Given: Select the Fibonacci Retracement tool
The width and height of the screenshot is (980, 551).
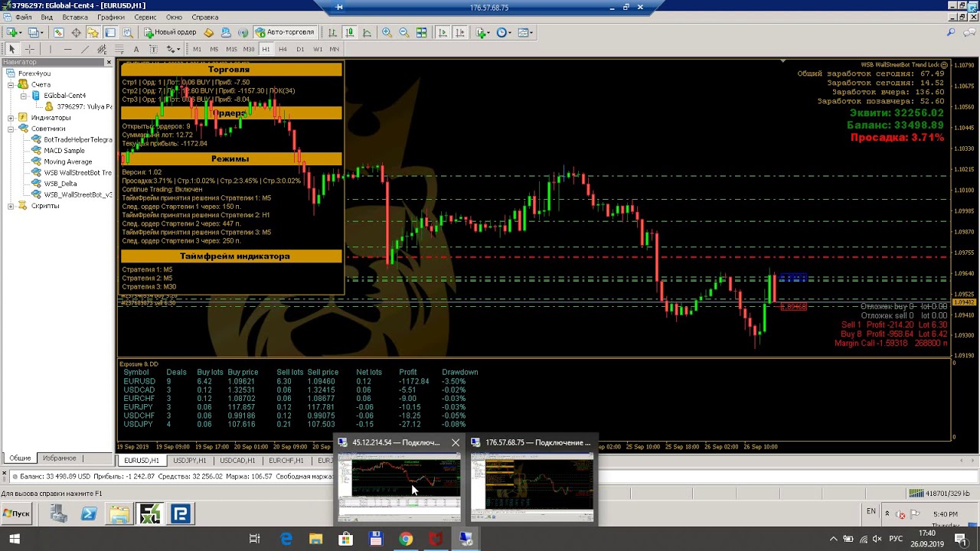Looking at the screenshot, I should 119,49.
